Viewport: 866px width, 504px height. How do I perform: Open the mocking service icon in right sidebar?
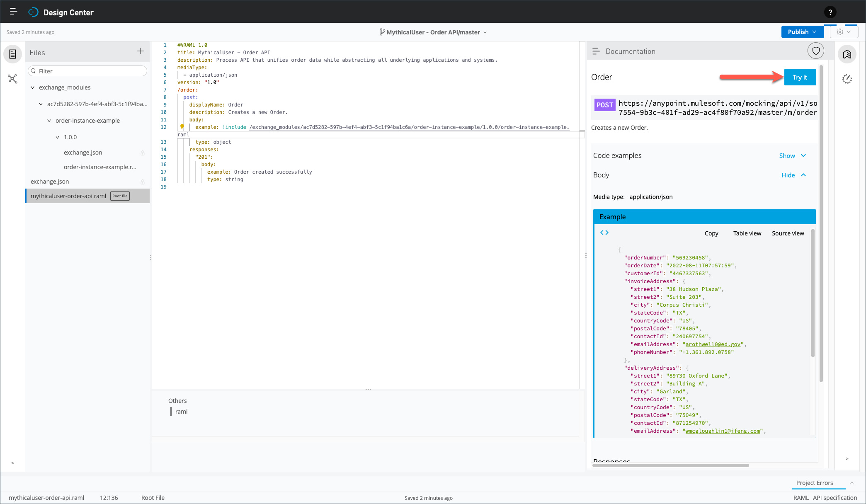click(x=847, y=79)
